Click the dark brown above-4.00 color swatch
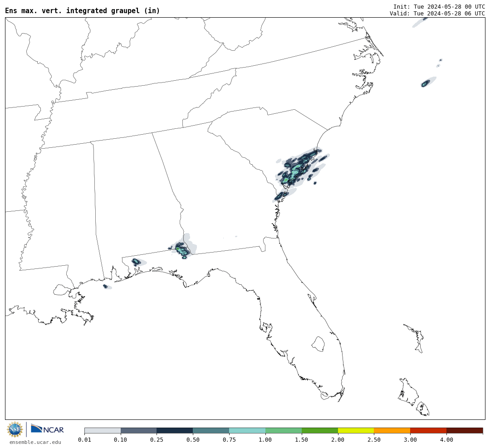 click(x=465, y=431)
